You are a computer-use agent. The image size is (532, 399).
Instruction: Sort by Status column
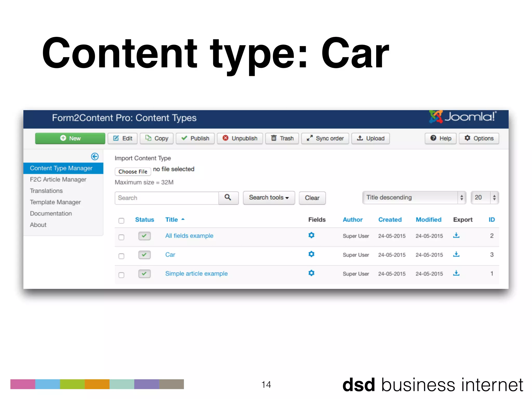(145, 220)
